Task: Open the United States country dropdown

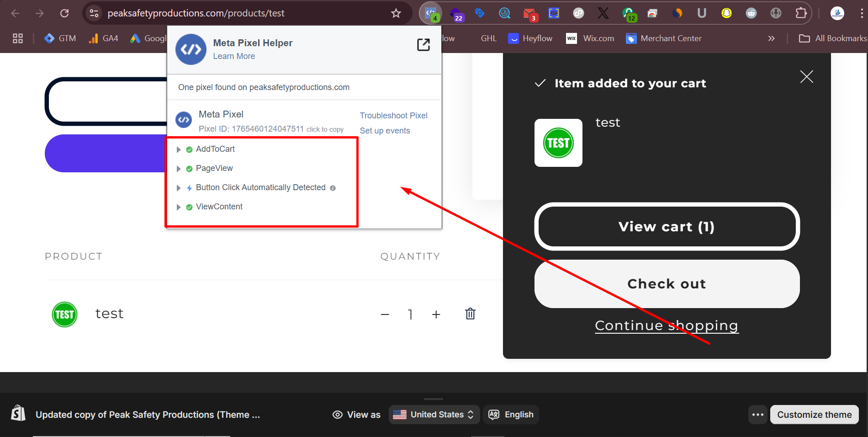Action: pos(434,415)
